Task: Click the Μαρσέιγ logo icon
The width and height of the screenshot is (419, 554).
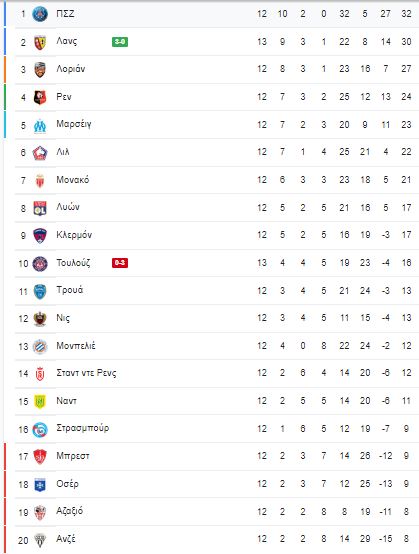Action: tap(40, 125)
